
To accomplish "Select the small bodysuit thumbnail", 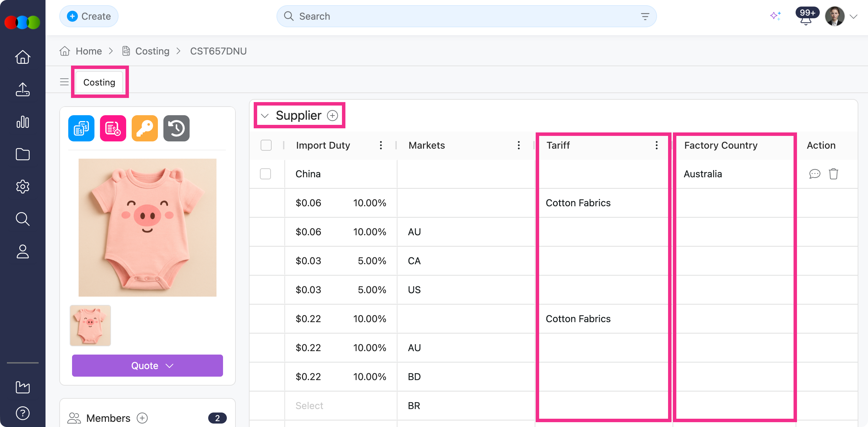I will tap(90, 325).
